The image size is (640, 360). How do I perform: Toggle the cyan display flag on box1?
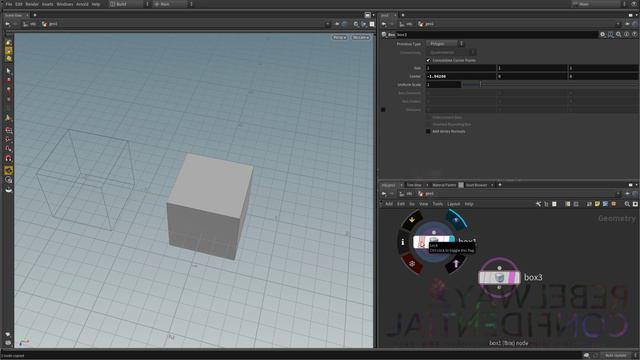[x=451, y=240]
